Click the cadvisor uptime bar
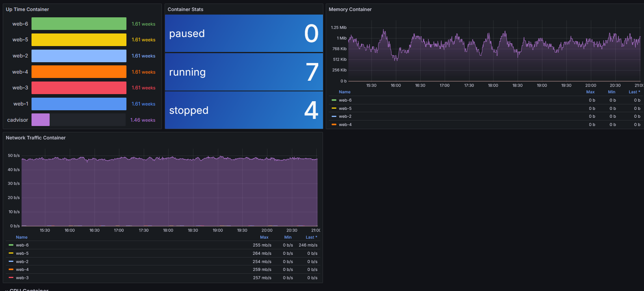Viewport: 644px width, 291px height. [x=41, y=120]
